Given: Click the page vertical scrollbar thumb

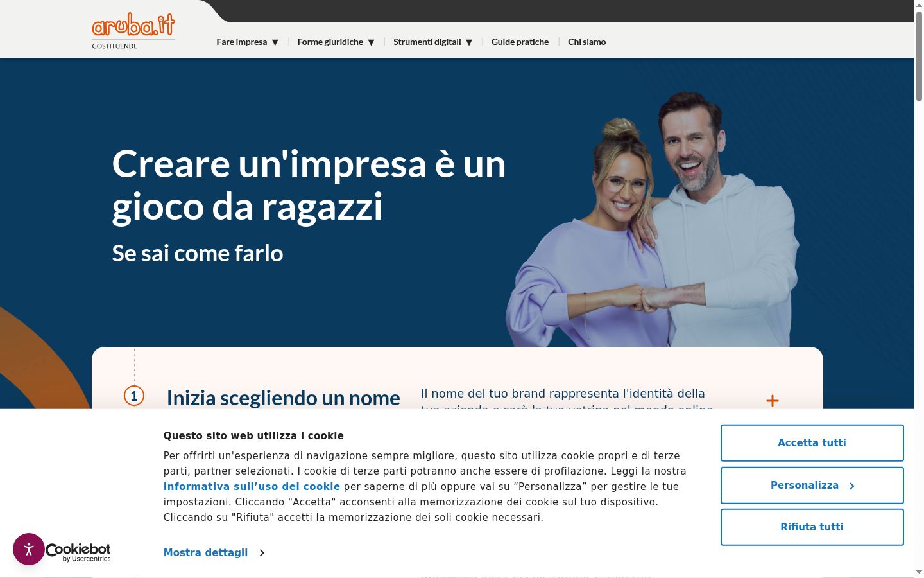Looking at the screenshot, I should 919,57.
